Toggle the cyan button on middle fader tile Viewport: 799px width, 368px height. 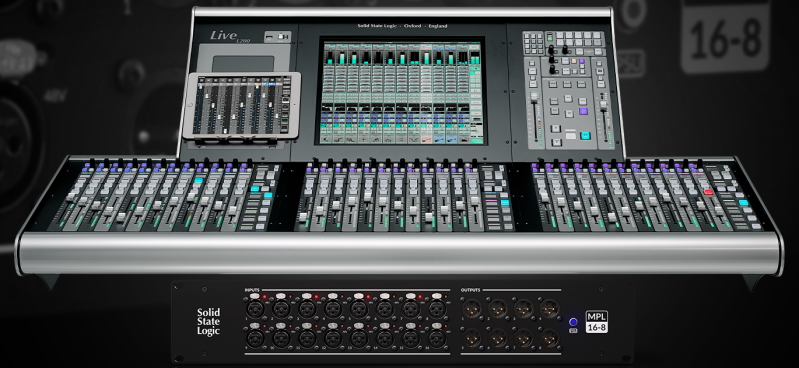click(x=505, y=202)
